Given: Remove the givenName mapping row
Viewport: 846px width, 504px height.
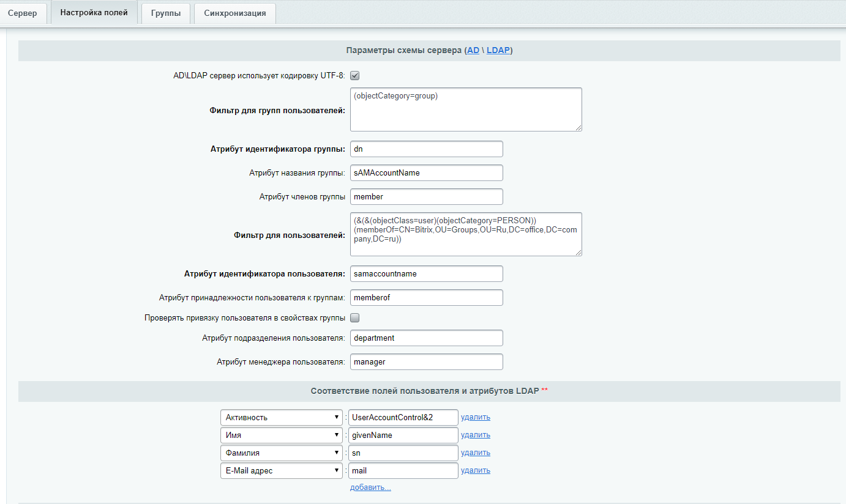Looking at the screenshot, I should point(476,435).
